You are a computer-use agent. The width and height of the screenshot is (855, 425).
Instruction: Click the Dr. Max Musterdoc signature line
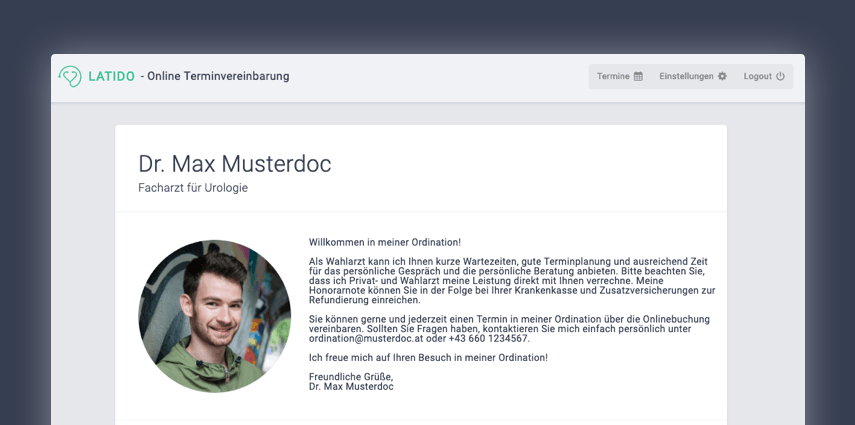click(351, 386)
